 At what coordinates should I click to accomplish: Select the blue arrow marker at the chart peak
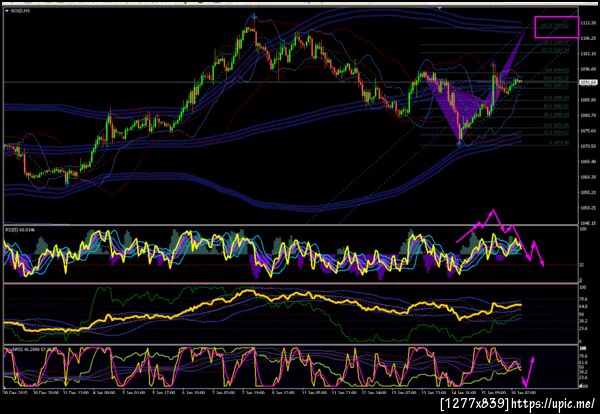(x=253, y=16)
